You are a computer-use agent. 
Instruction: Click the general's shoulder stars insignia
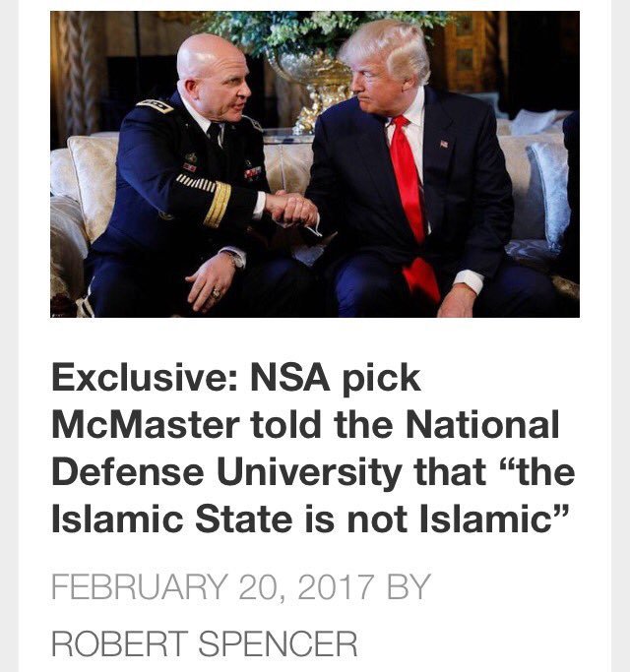pos(155,105)
